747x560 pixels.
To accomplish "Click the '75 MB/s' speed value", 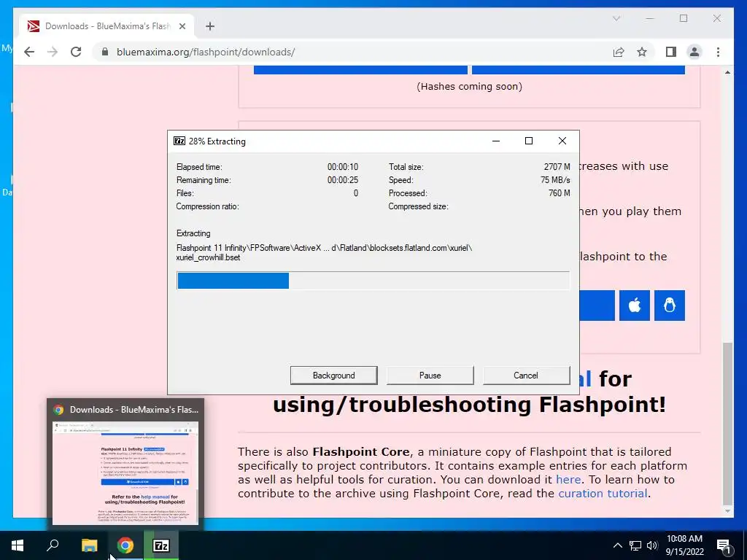I will click(x=555, y=180).
